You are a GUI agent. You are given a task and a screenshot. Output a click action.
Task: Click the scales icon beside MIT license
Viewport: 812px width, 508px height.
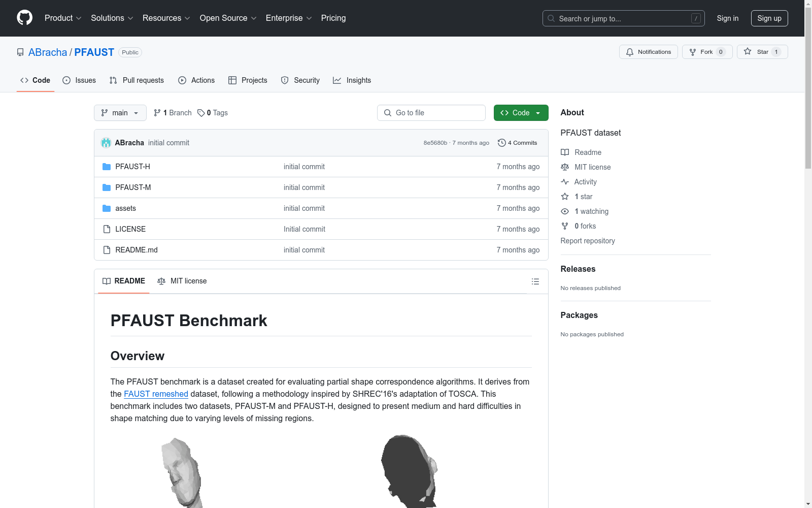(565, 167)
